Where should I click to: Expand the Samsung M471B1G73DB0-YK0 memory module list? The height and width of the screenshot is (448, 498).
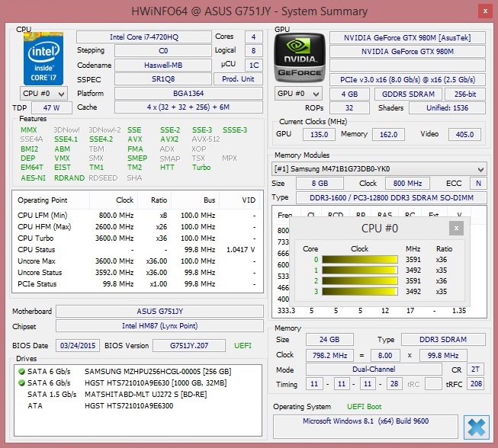pos(379,169)
